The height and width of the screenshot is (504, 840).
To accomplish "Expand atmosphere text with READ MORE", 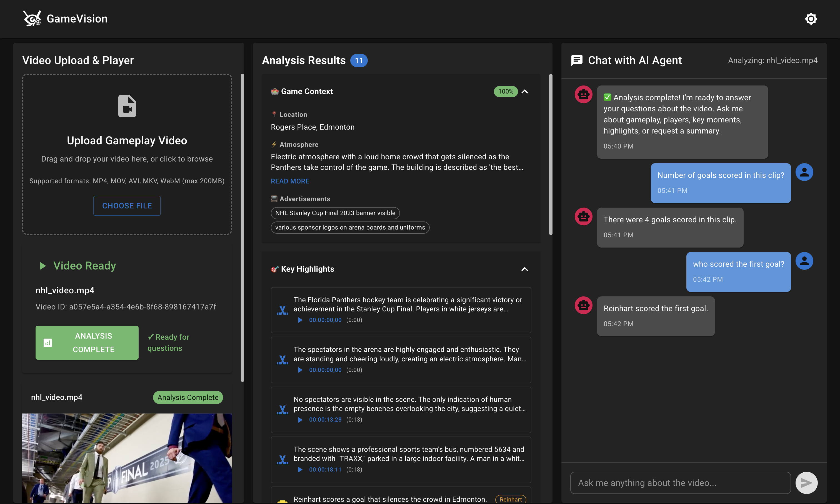I will pos(290,181).
